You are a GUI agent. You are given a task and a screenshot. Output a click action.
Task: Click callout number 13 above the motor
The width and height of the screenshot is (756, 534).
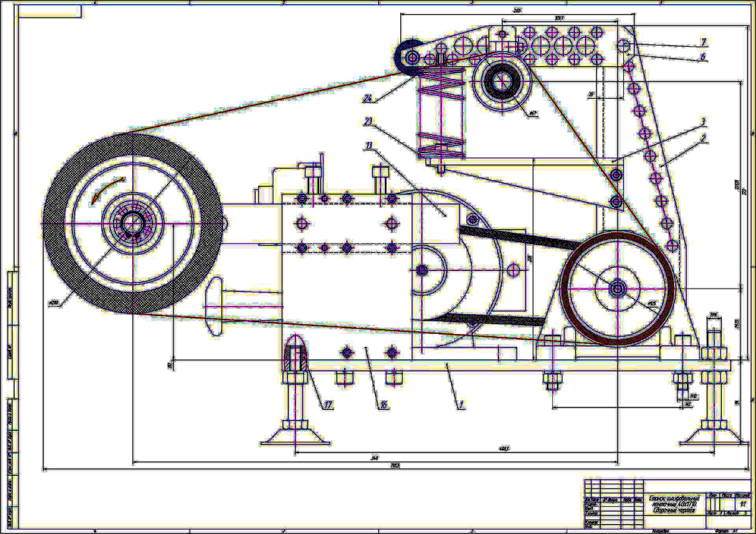click(x=369, y=146)
